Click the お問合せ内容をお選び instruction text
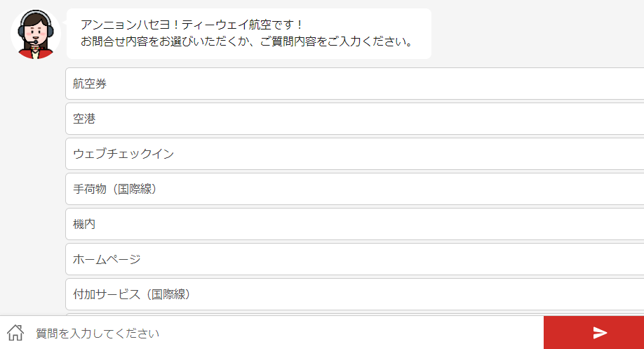 pyautogui.click(x=246, y=41)
